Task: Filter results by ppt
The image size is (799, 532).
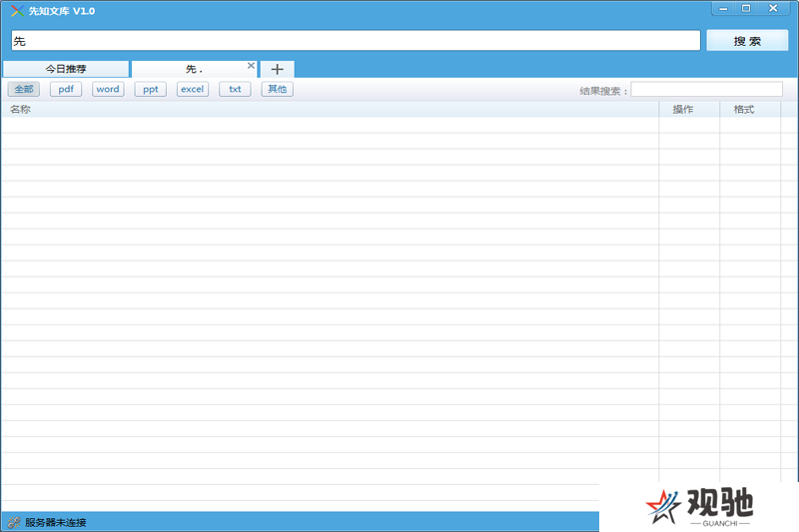Action: coord(151,89)
